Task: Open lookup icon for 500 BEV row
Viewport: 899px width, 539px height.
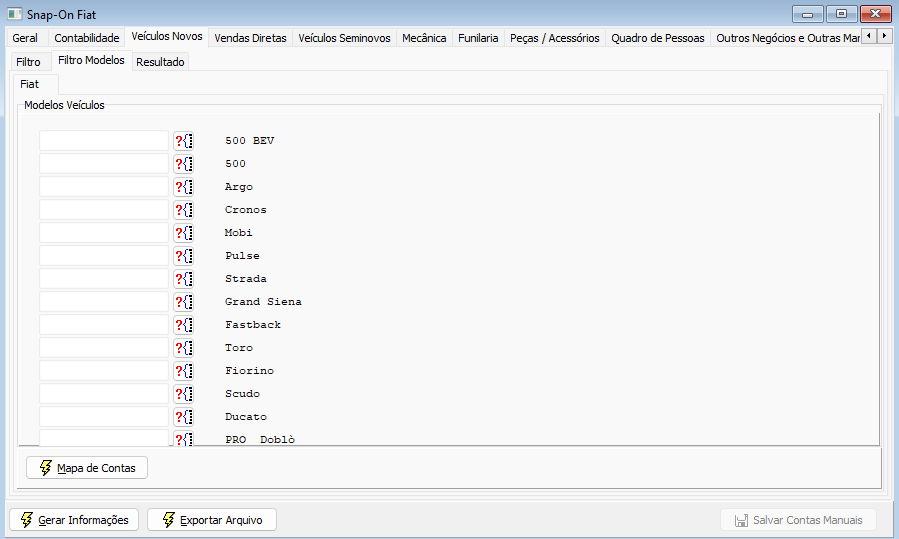Action: click(x=183, y=140)
